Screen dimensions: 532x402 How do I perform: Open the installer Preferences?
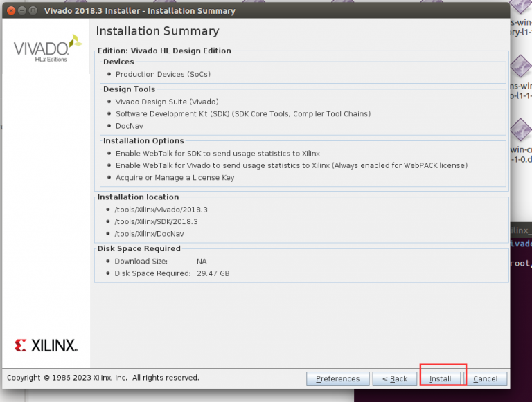[337, 378]
